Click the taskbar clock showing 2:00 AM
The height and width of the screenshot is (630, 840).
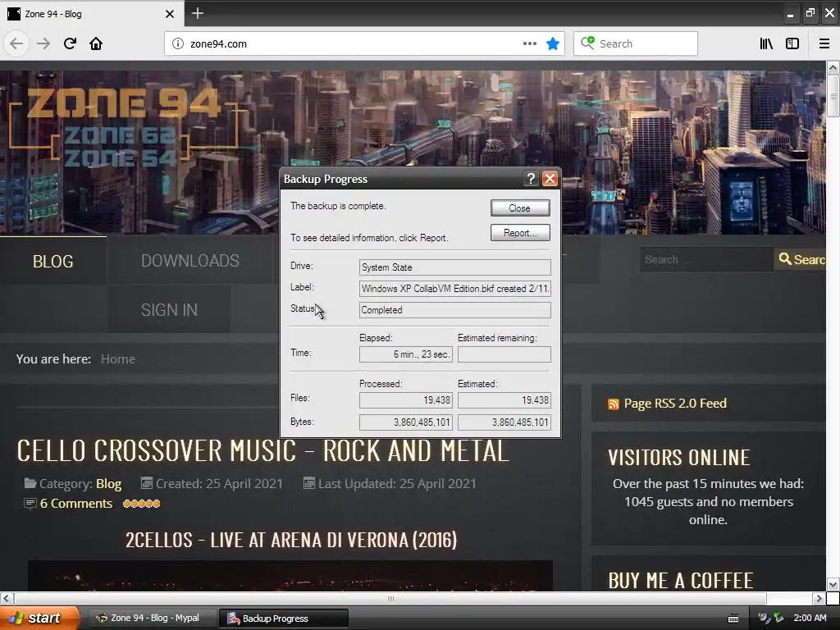pyautogui.click(x=810, y=618)
